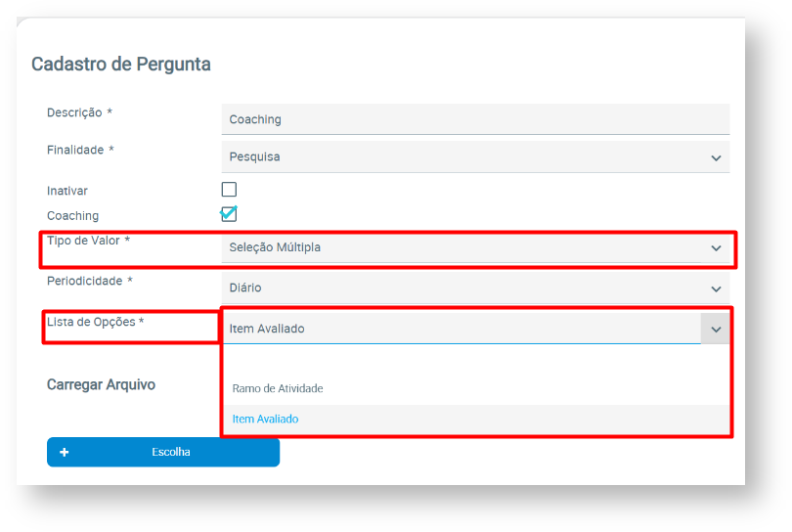
Task: Collapse the Lista de Opções arrow button
Action: coord(716,330)
